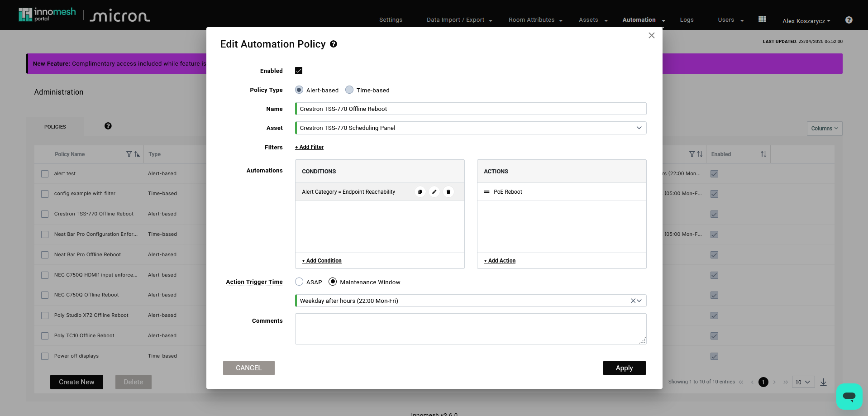Click into the policy Name field
The image size is (868, 416).
pyautogui.click(x=471, y=109)
